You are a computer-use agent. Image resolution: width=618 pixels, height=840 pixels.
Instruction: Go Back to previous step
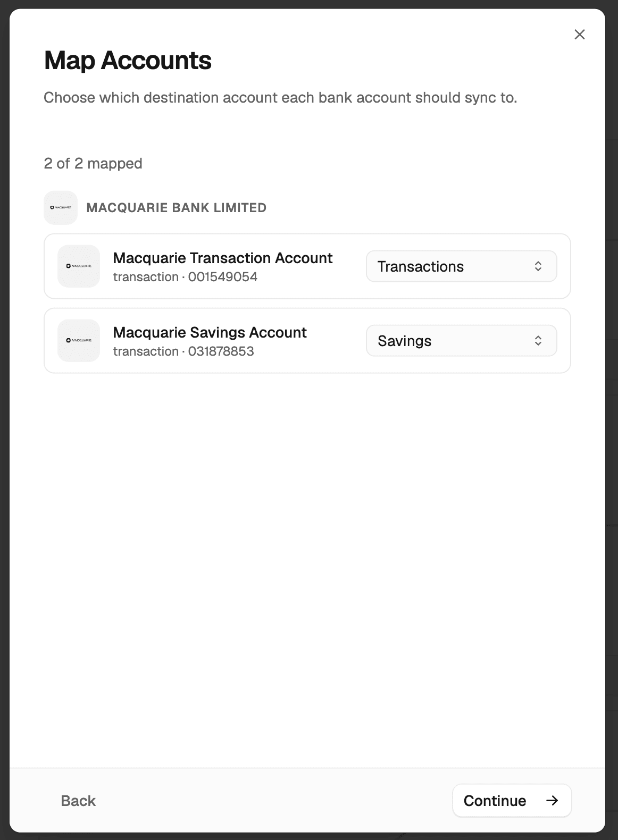pos(78,801)
